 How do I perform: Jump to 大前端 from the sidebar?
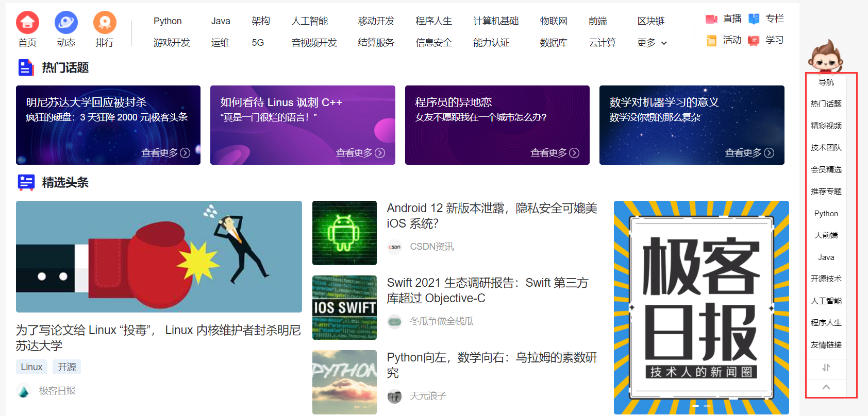(x=826, y=235)
